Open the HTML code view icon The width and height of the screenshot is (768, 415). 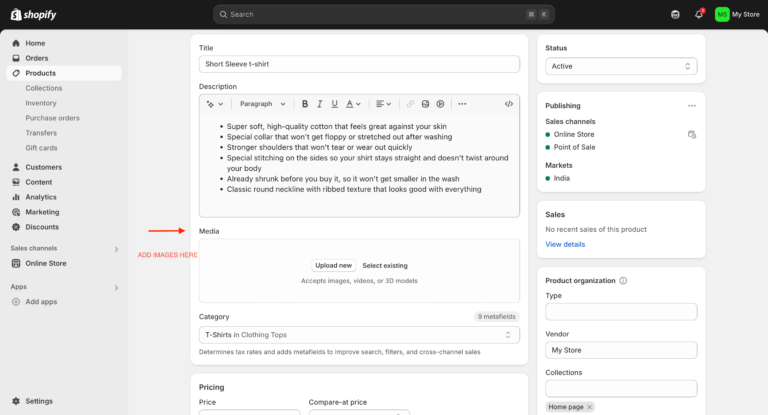[508, 104]
